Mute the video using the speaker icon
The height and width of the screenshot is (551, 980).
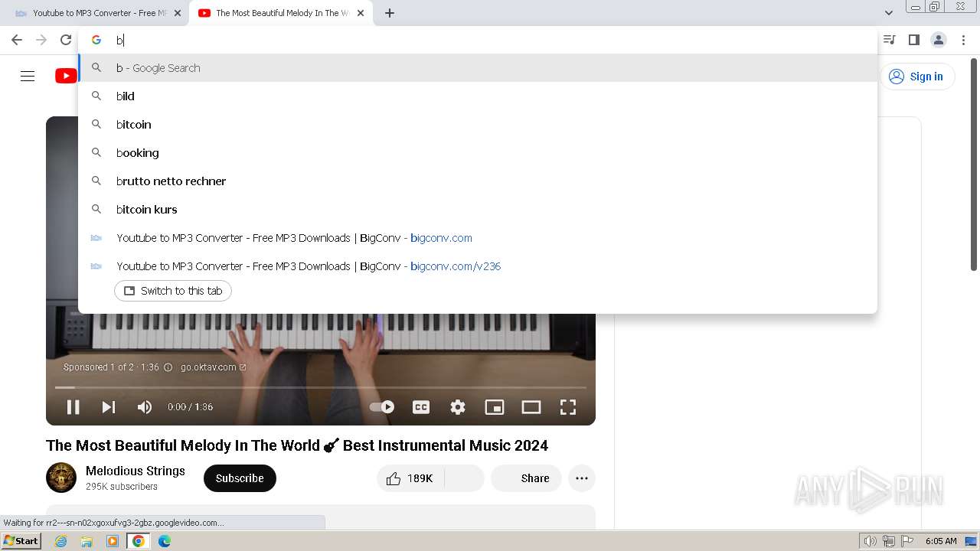coord(145,407)
